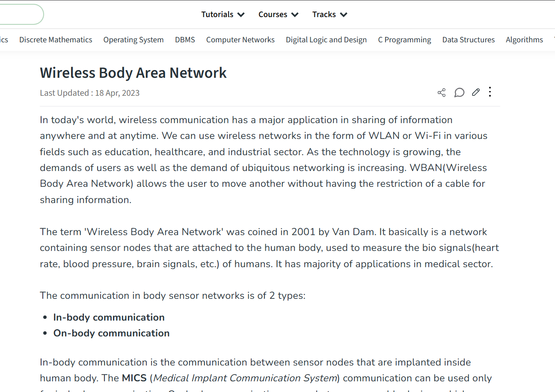Click the pencil edit icon to improve article
The image size is (555, 392).
[476, 92]
